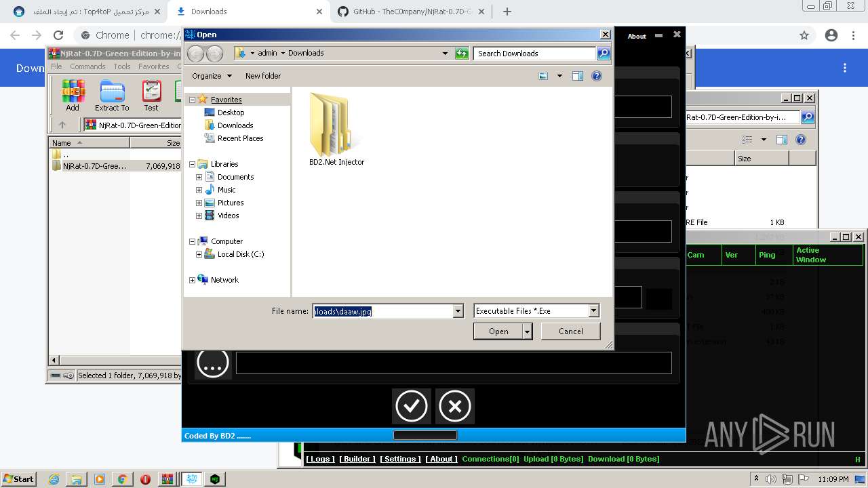Select Desktop under Favorites
The width and height of the screenshot is (868, 488).
point(231,113)
